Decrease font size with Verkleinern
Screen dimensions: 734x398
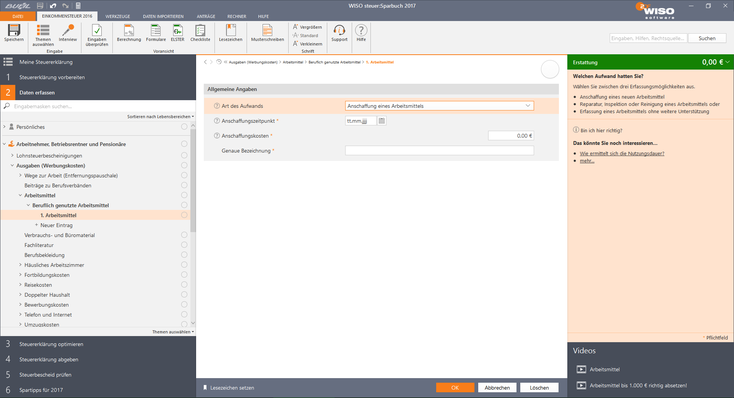(x=307, y=44)
